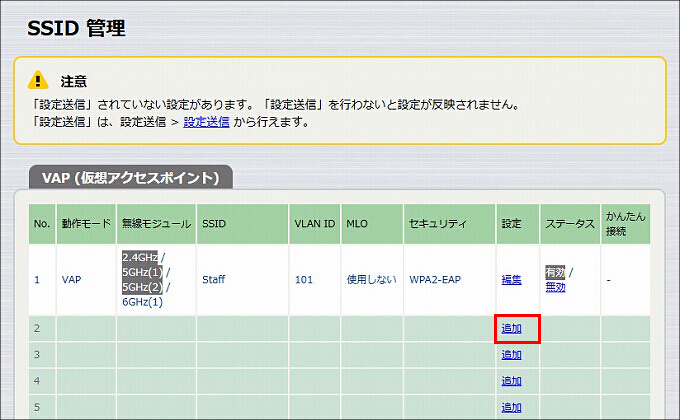This screenshot has width=680, height=420.
Task: Click 追加 in row 3
Action: click(511, 354)
